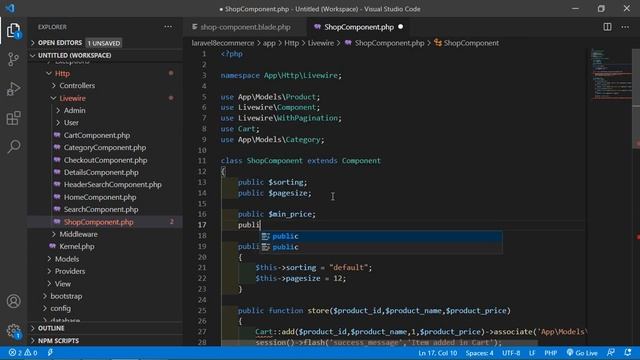Change language mode PHP in status bar
The height and width of the screenshot is (360, 640).
551,353
